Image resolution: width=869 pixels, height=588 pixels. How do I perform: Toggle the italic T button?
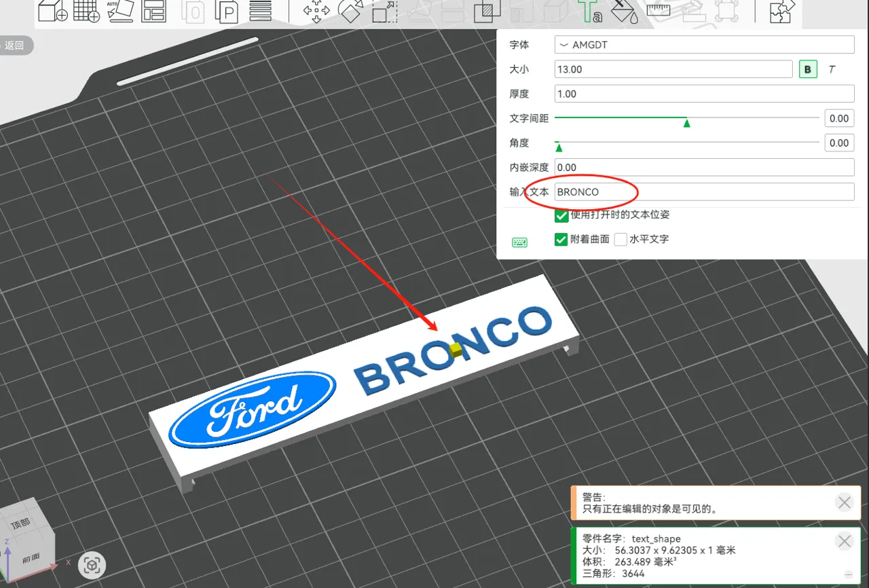tap(832, 69)
